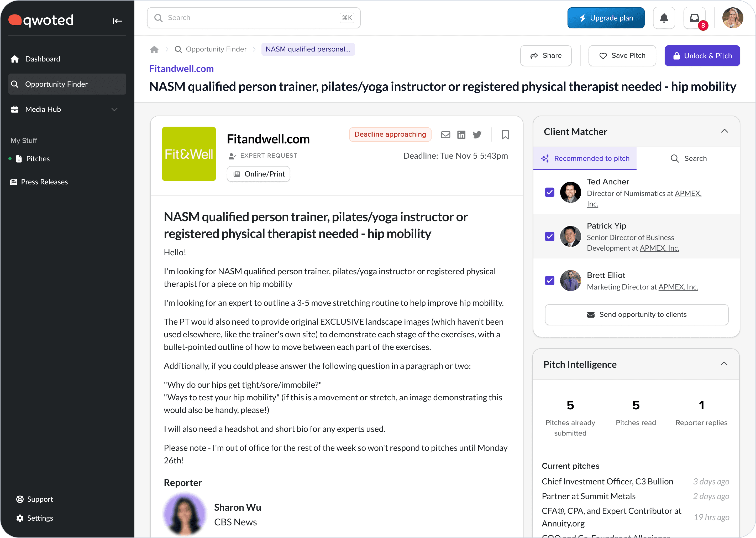Collapse the Client Matcher panel
This screenshot has width=756, height=538.
point(724,131)
